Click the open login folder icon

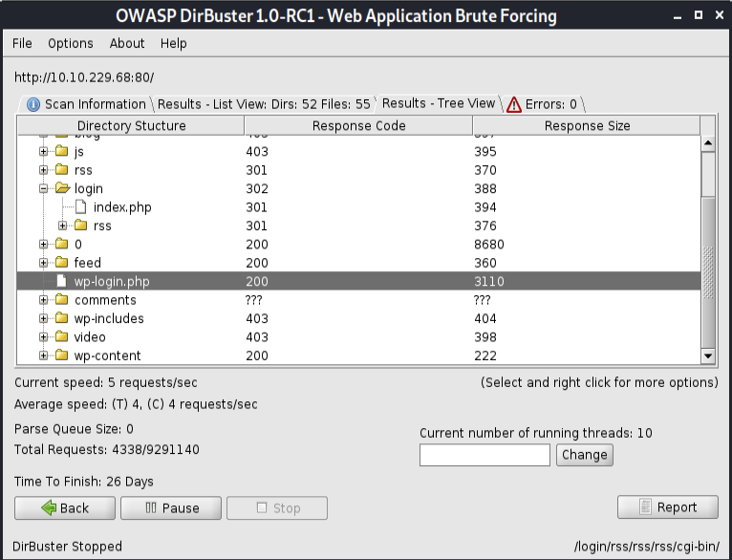(x=62, y=188)
